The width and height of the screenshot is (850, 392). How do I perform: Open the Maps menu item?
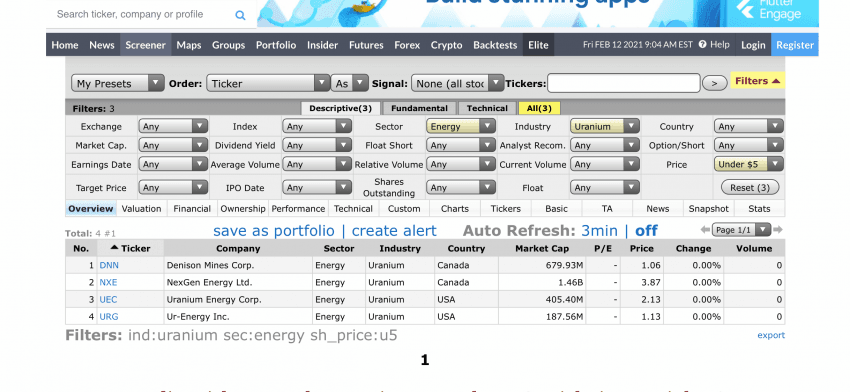click(x=189, y=45)
